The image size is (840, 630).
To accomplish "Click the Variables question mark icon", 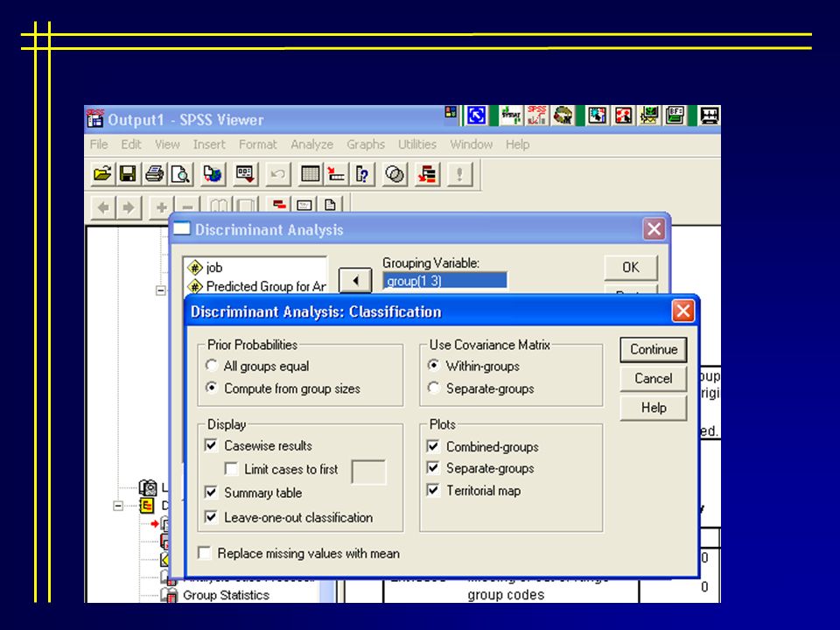I will point(362,173).
